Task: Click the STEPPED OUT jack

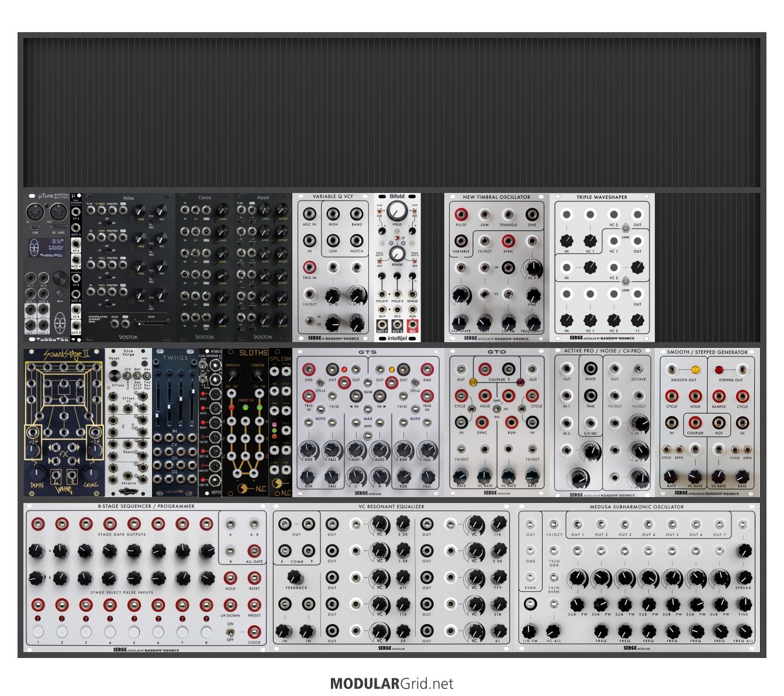Action: [x=742, y=370]
